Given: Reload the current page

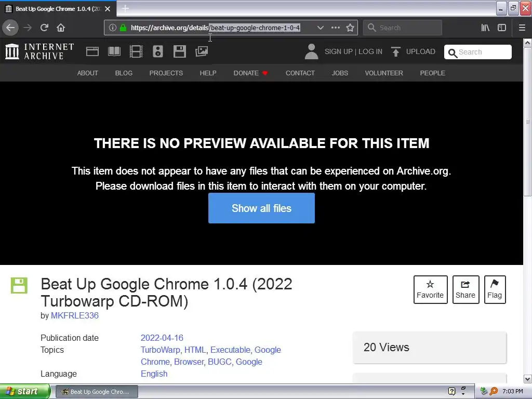Looking at the screenshot, I should tap(44, 28).
